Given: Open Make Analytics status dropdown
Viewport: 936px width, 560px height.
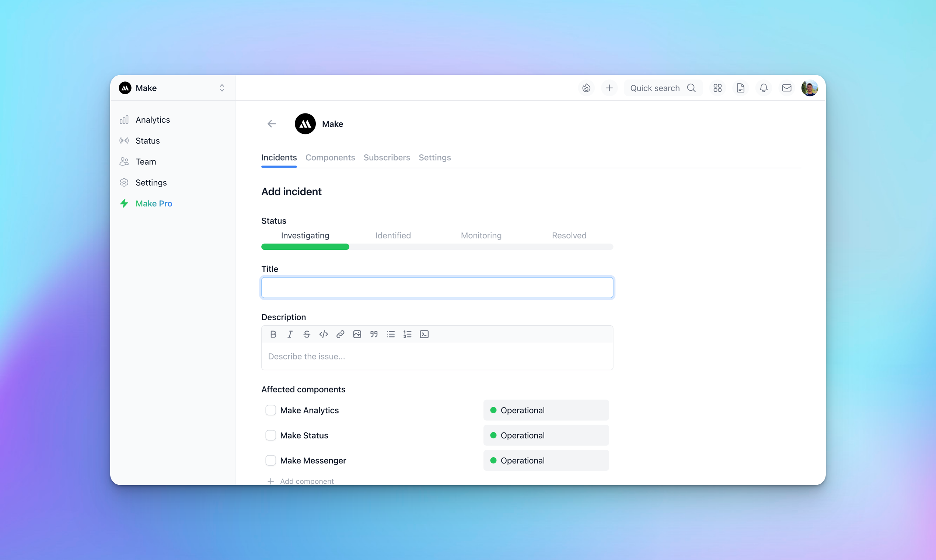Looking at the screenshot, I should [546, 410].
